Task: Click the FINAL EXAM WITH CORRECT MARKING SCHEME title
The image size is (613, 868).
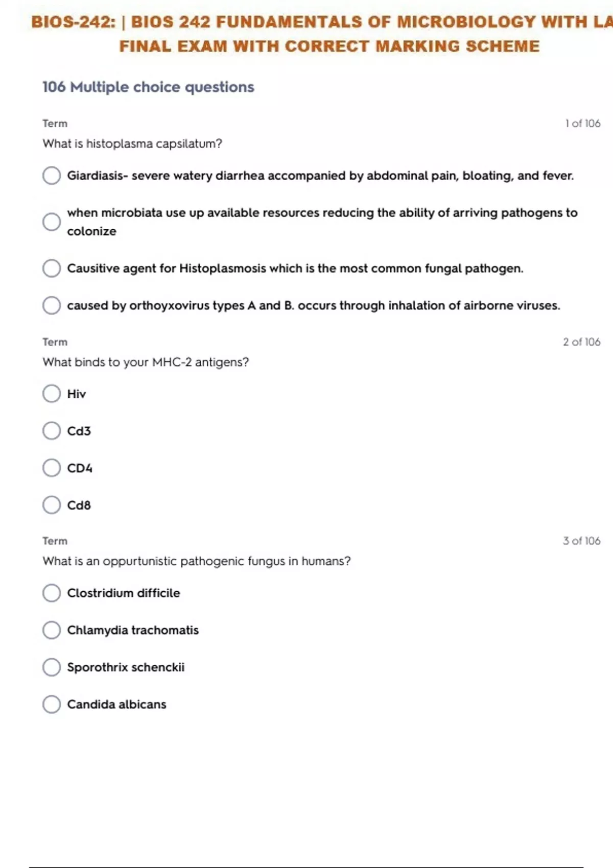Action: (x=329, y=46)
